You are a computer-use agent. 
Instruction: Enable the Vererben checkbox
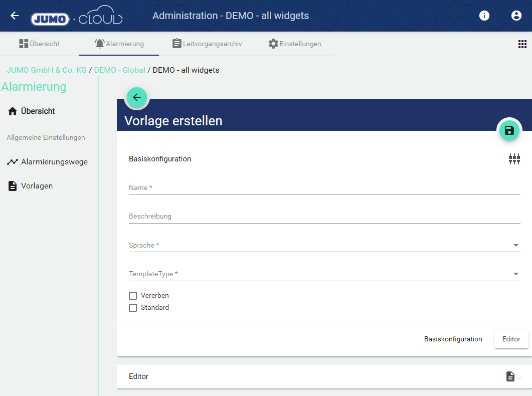click(x=133, y=296)
